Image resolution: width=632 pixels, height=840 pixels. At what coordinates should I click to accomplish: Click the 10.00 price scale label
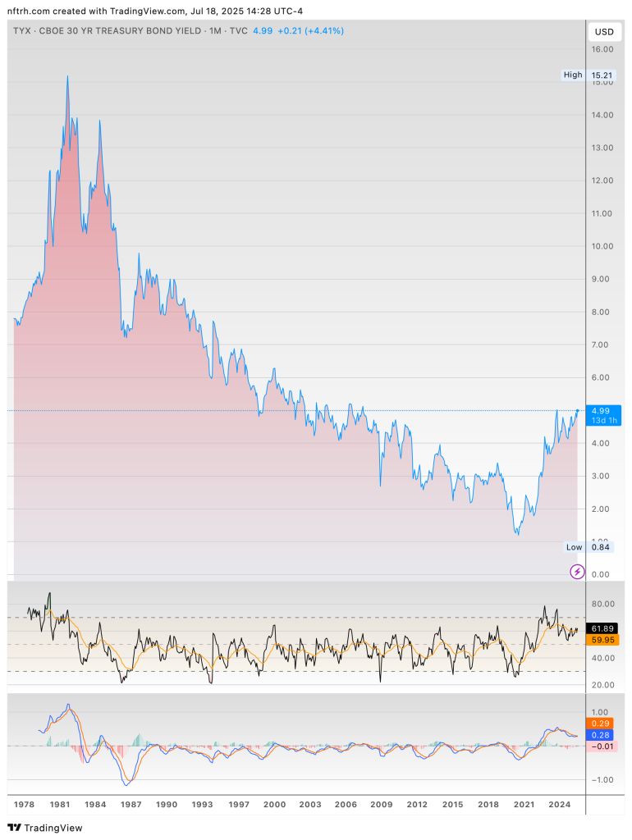602,246
